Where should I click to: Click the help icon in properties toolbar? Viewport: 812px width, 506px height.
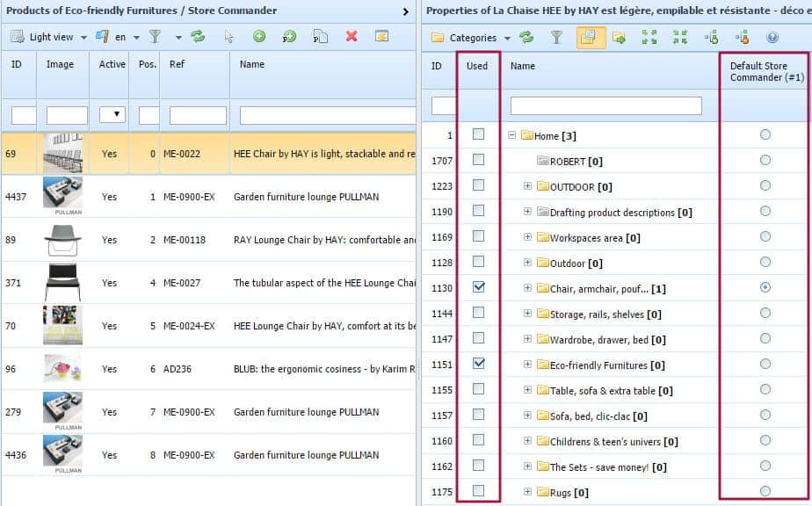coord(772,38)
